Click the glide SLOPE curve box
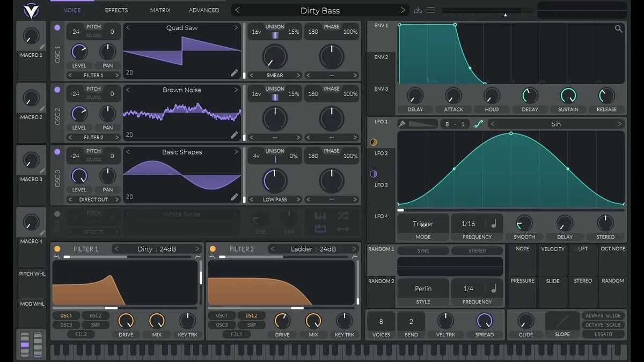The height and width of the screenshot is (362, 644). click(562, 321)
